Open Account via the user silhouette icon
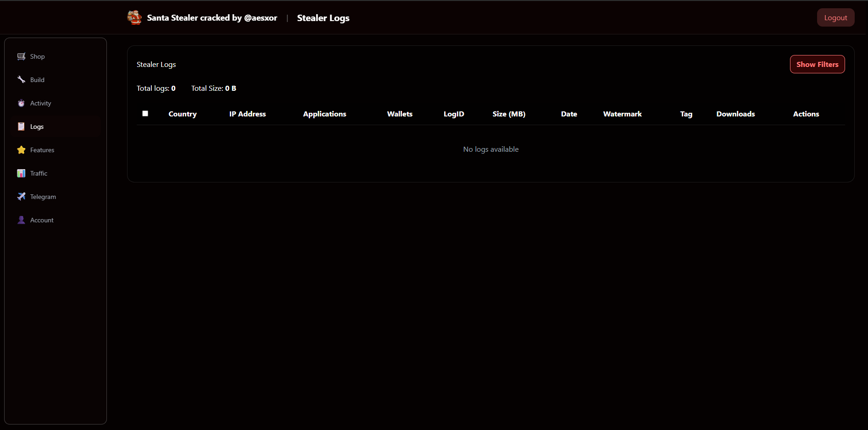The height and width of the screenshot is (430, 868). pos(21,220)
